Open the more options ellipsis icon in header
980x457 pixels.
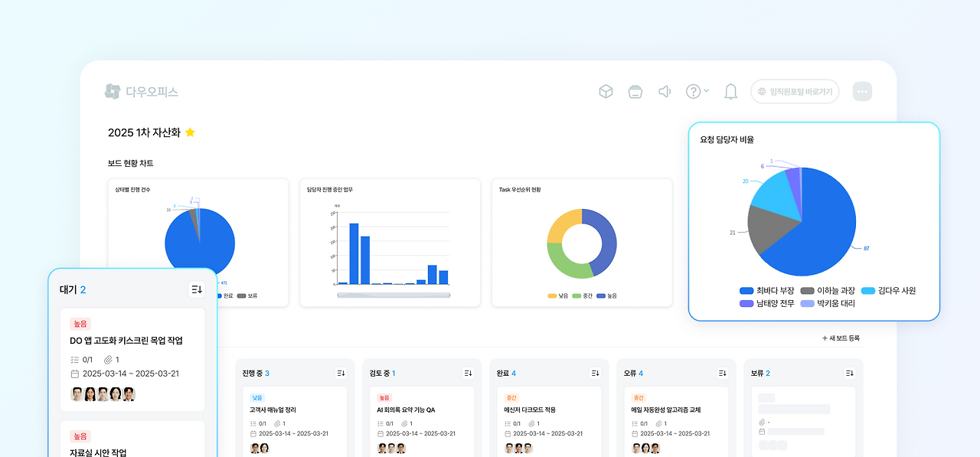click(x=862, y=90)
